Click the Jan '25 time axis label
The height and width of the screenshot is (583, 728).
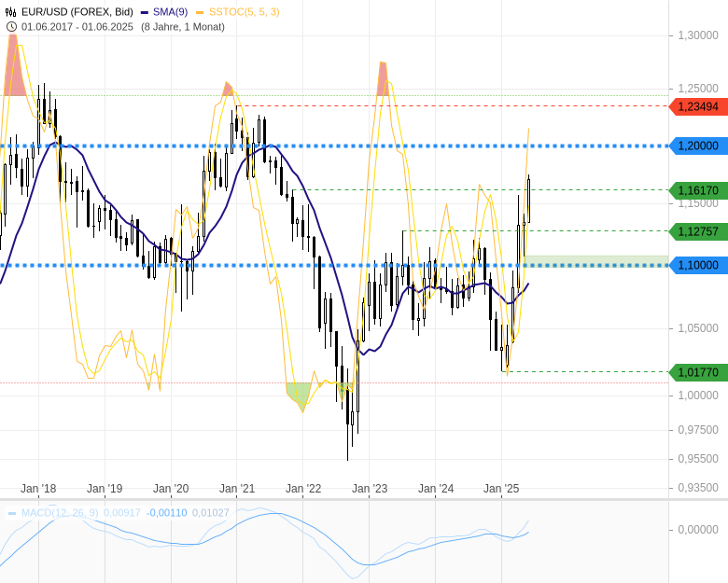501,488
